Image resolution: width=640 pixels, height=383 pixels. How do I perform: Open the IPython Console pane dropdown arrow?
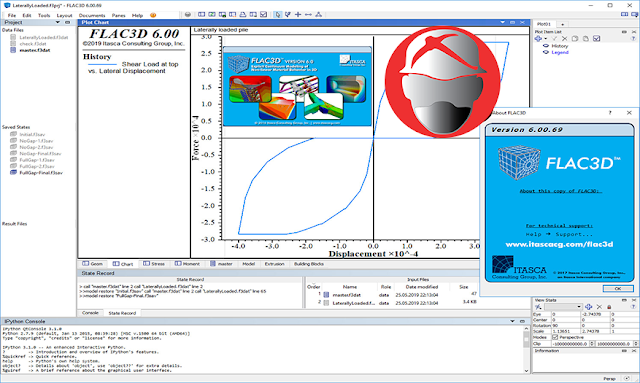pos(512,321)
